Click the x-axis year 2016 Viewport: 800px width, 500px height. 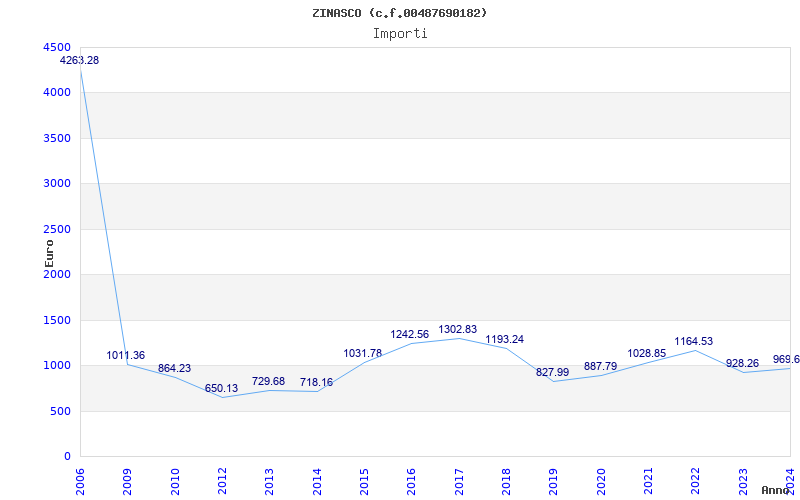coord(412,481)
